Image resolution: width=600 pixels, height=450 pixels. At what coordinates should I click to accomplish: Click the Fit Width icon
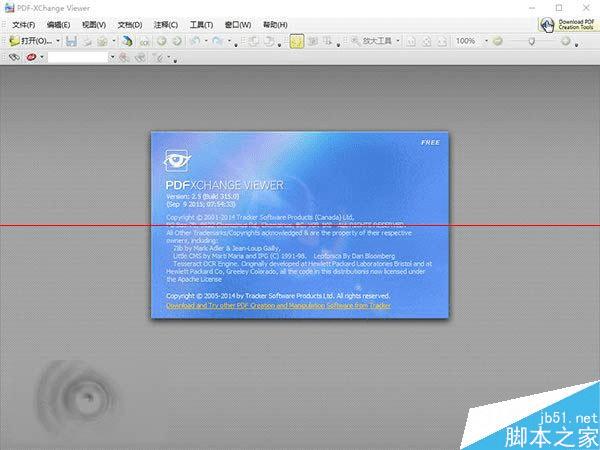pyautogui.click(x=442, y=41)
